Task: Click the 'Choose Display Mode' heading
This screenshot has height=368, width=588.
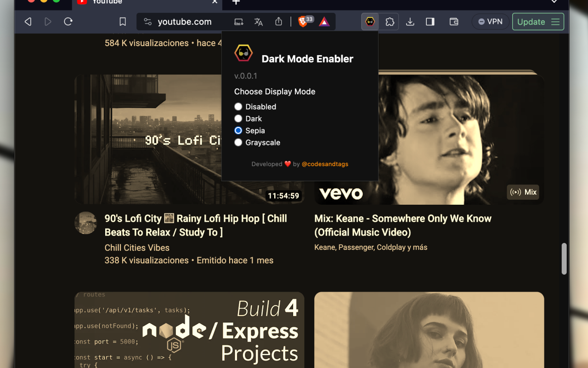Action: (x=275, y=92)
